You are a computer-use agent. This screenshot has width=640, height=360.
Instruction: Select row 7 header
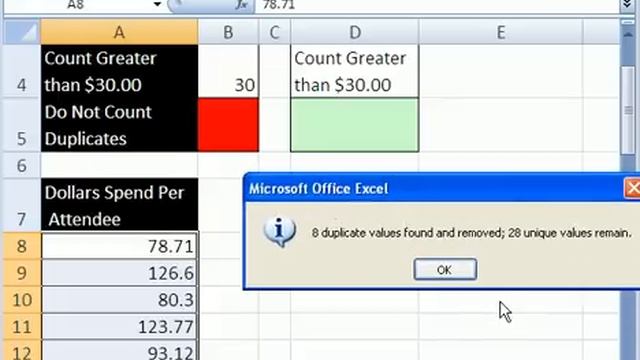(x=22, y=205)
